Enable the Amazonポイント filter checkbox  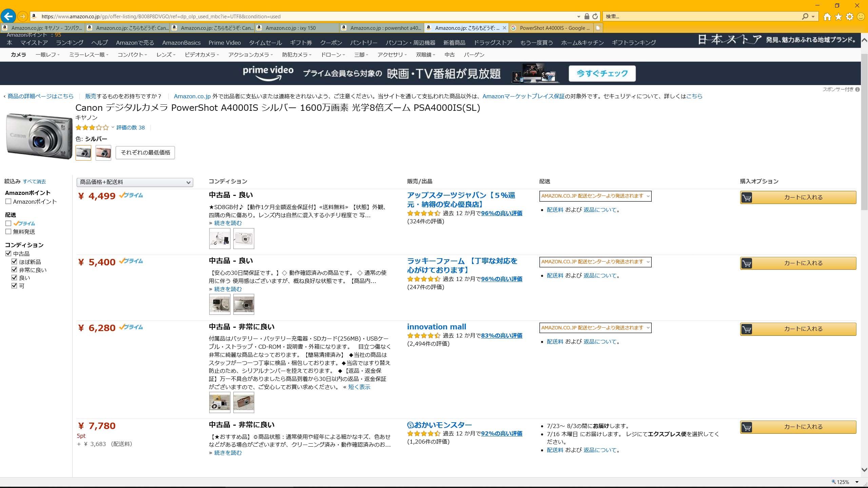(x=8, y=201)
